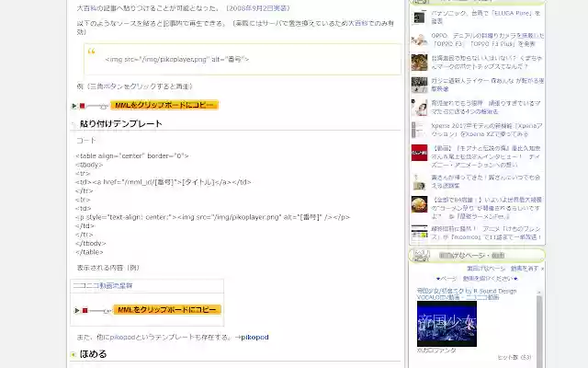Open the news link about 4 methods for mamas

click(486, 108)
